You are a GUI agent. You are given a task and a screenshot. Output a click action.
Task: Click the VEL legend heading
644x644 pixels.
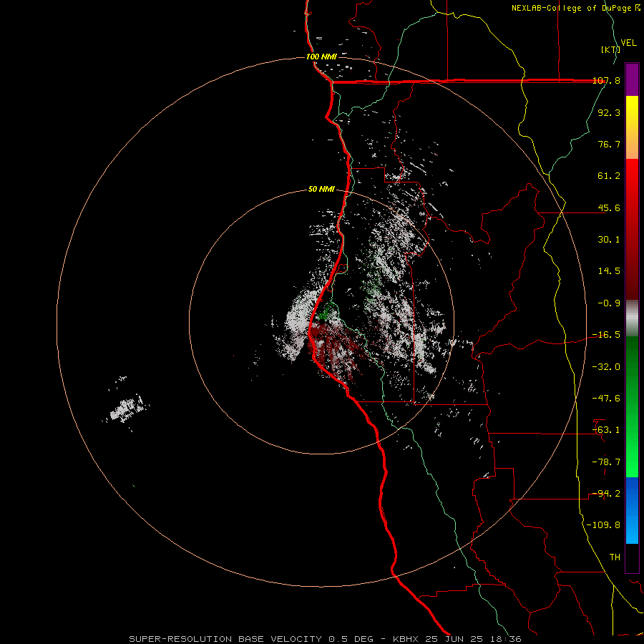pos(628,43)
